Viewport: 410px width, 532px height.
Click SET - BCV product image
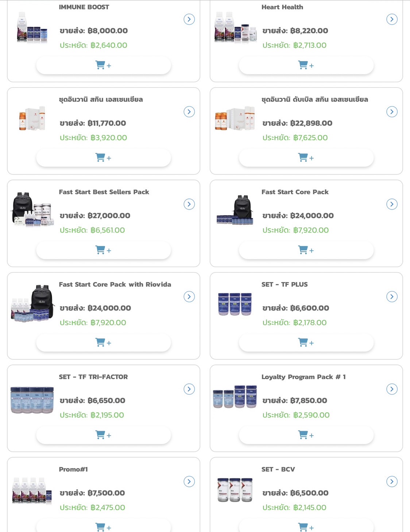click(235, 490)
